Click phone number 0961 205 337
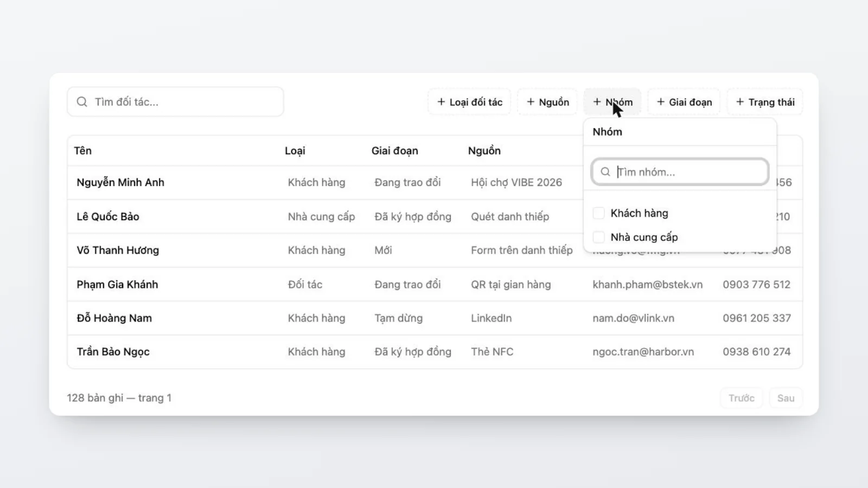The height and width of the screenshot is (488, 868). (757, 318)
